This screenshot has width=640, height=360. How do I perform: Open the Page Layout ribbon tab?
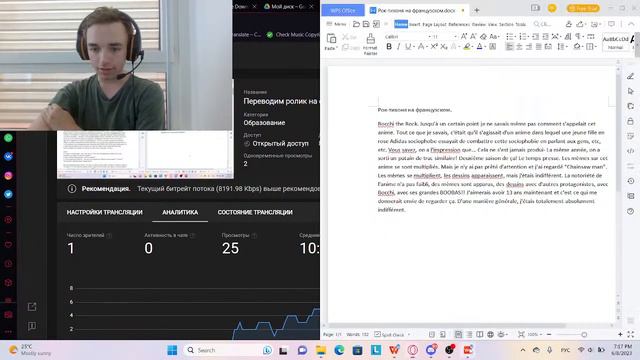click(x=434, y=24)
